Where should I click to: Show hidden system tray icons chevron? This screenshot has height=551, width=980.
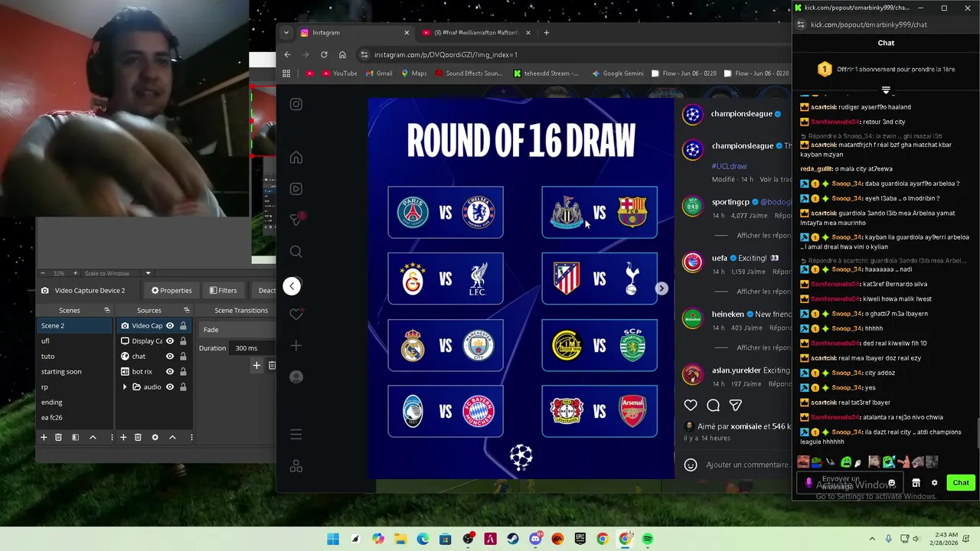pos(872,539)
